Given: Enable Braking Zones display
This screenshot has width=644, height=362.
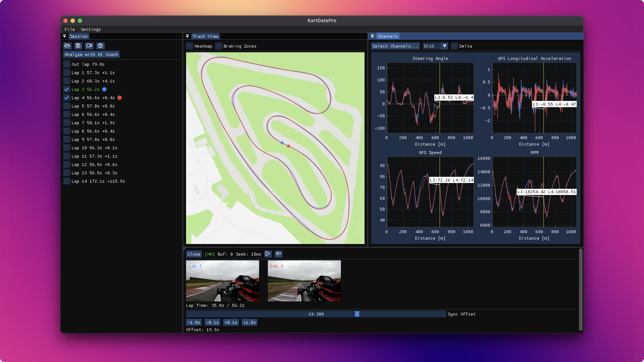Looking at the screenshot, I should coord(218,46).
